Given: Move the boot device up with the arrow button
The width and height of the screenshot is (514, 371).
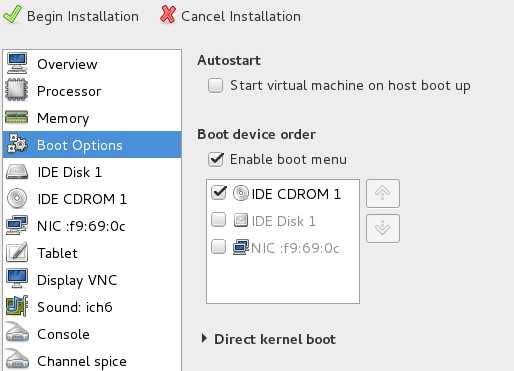Looking at the screenshot, I should coord(383,193).
